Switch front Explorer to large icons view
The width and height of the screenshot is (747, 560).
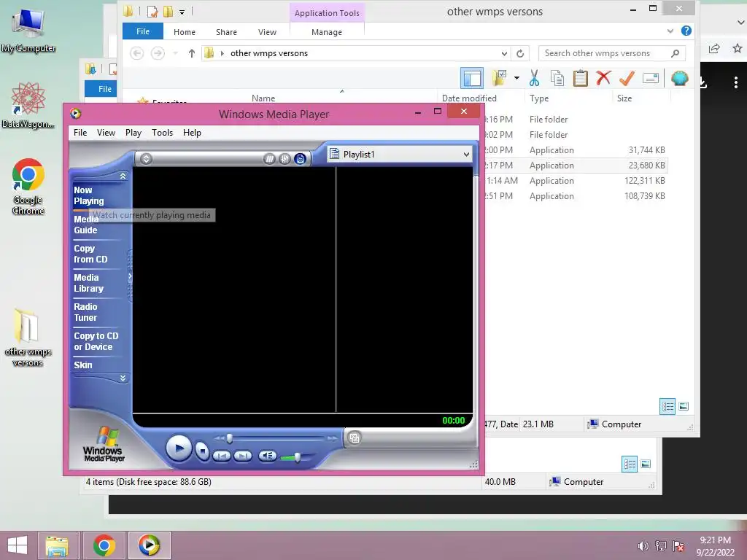[x=684, y=406]
